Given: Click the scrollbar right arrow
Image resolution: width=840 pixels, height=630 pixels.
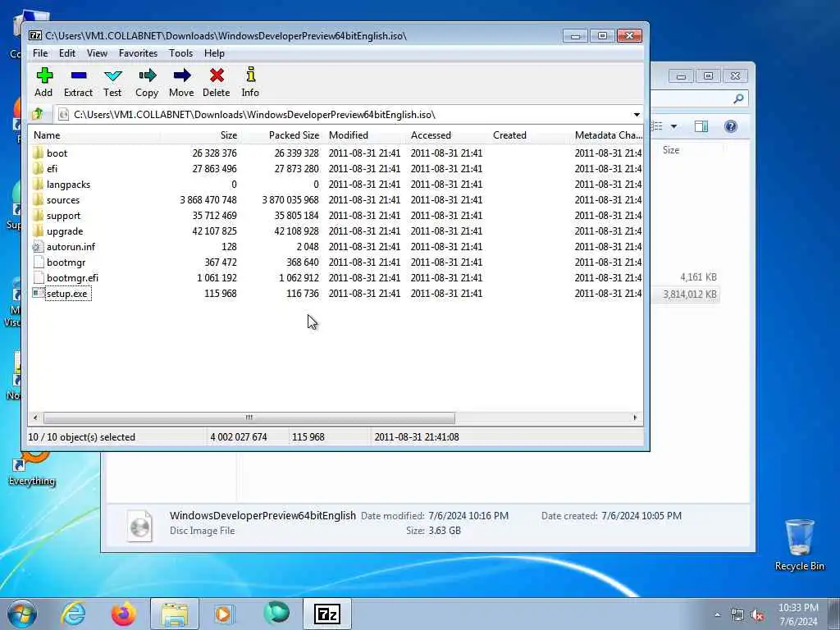Looking at the screenshot, I should [636, 418].
